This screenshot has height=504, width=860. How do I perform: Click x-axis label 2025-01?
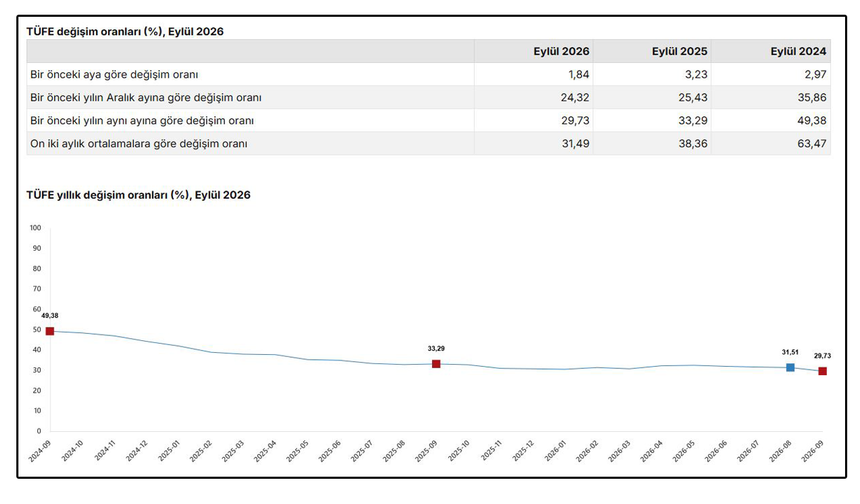click(x=169, y=451)
